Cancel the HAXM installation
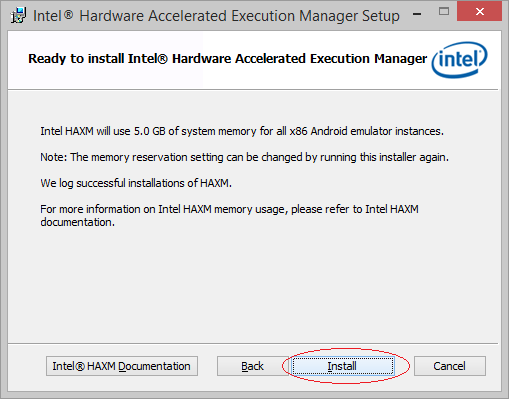This screenshot has width=509, height=399. pyautogui.click(x=449, y=366)
